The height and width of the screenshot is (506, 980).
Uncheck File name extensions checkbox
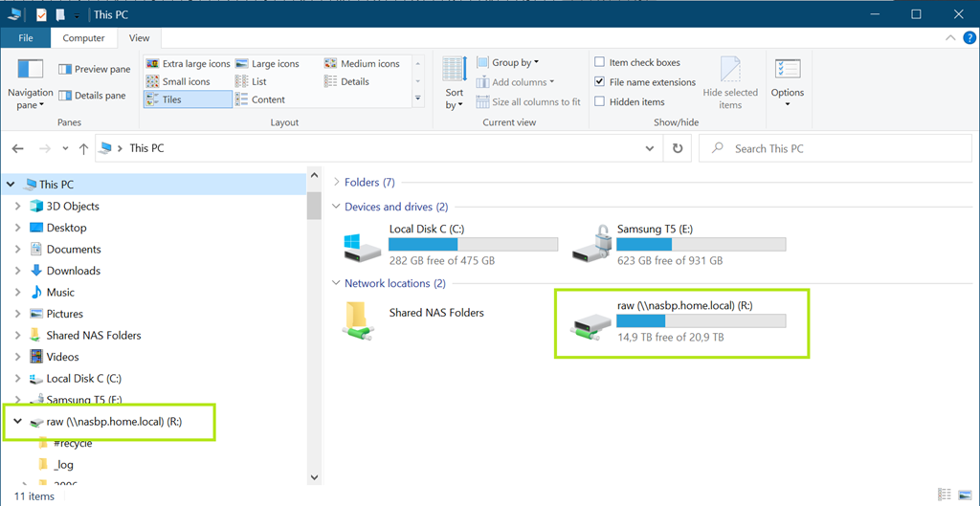[600, 82]
